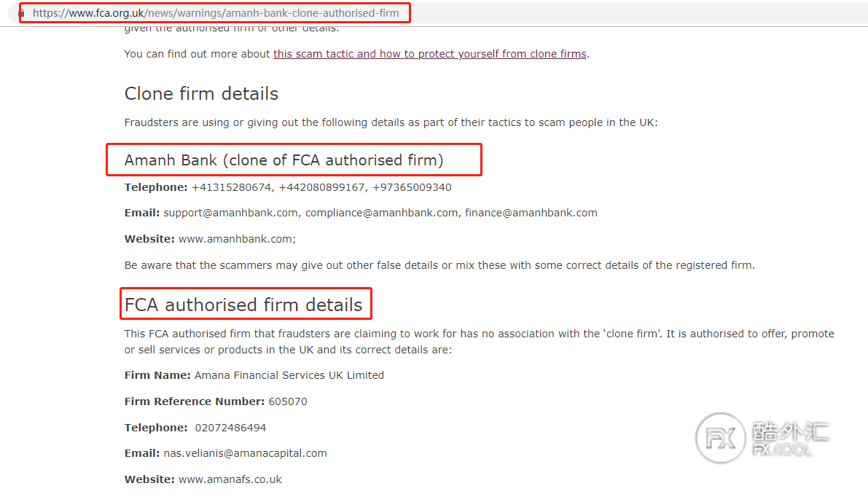Click the telephone number 02072486494

(230, 428)
